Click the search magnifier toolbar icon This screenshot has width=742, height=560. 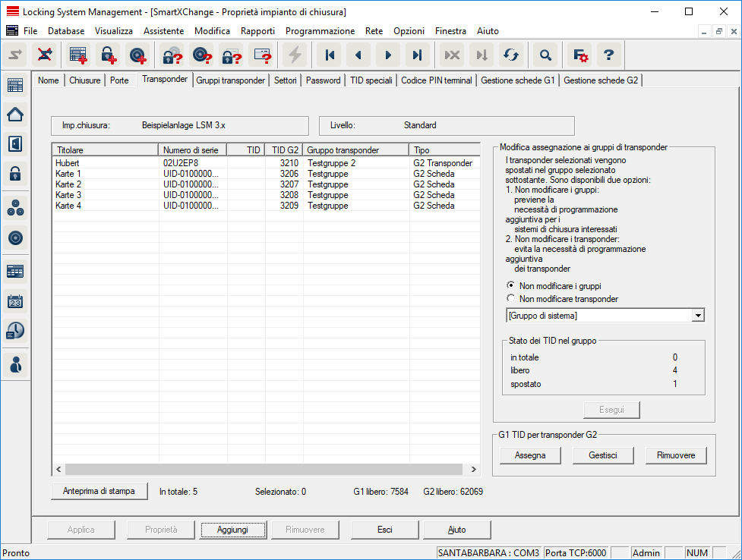[545, 55]
